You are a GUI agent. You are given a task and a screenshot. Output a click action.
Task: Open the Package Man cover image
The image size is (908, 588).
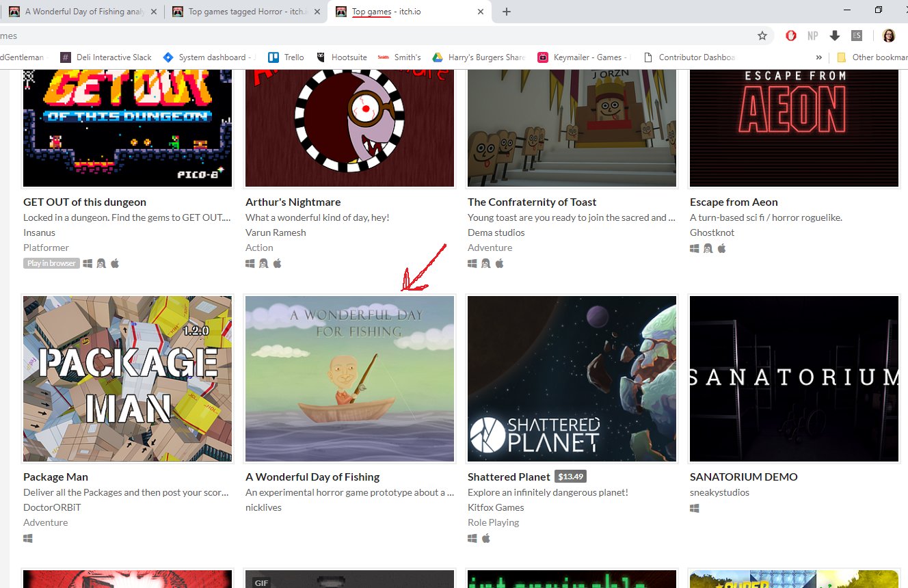click(x=128, y=379)
